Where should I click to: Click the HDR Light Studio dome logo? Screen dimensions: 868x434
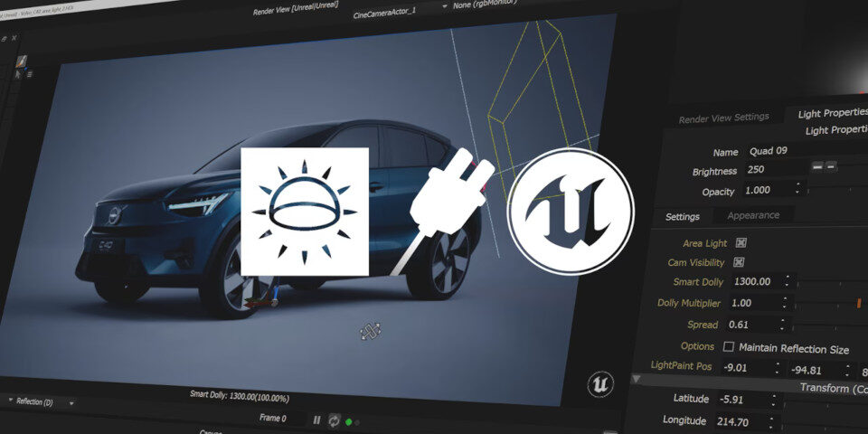click(304, 212)
